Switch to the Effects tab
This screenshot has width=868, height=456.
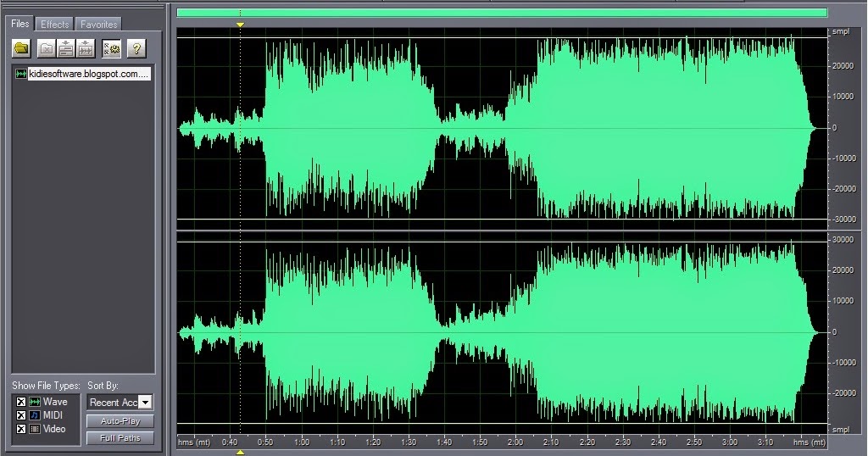point(55,25)
